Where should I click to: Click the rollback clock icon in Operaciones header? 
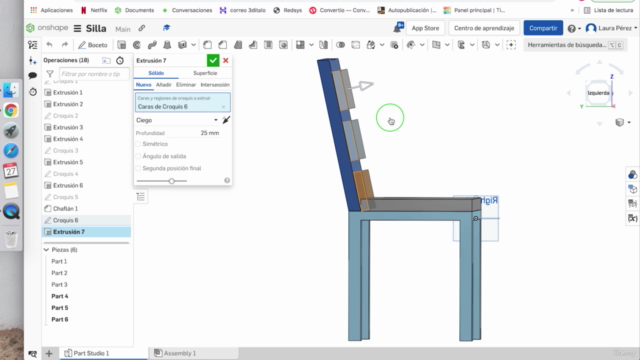tap(120, 60)
